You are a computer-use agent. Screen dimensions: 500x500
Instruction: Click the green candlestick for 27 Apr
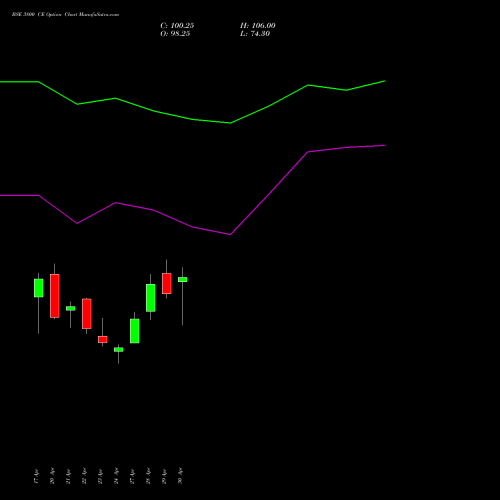[135, 331]
